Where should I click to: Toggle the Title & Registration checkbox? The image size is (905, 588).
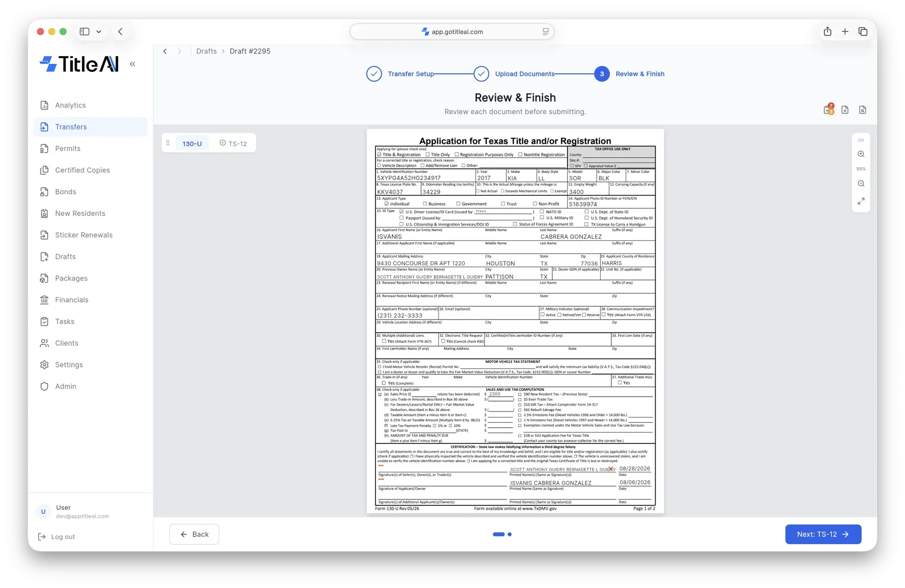379,154
